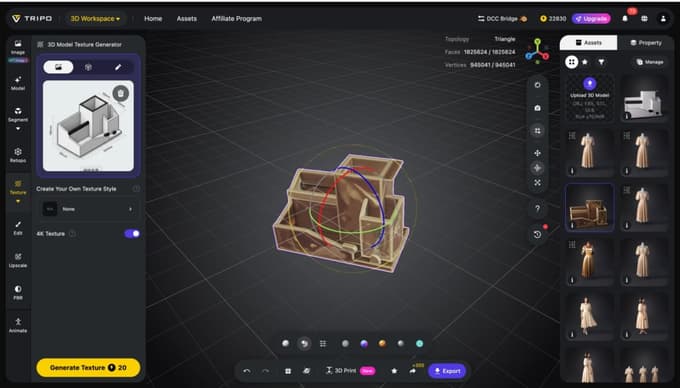
Task: Select the move gizmo tool
Action: click(537, 153)
